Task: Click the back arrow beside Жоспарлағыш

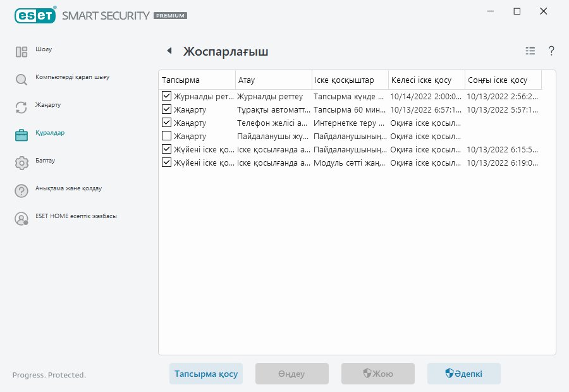Action: [168, 51]
